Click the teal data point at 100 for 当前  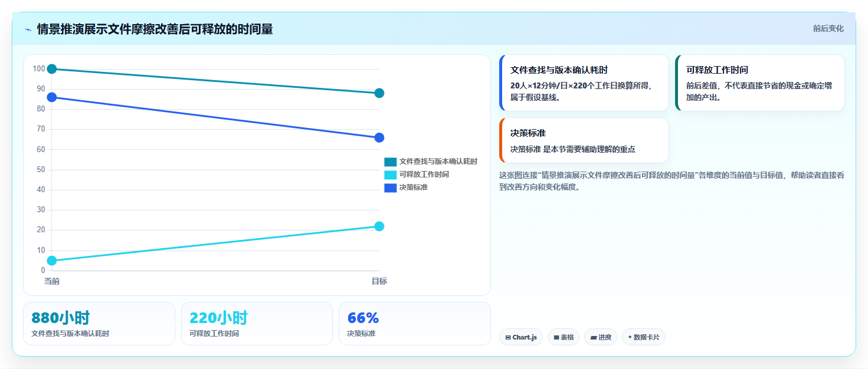pyautogui.click(x=52, y=69)
